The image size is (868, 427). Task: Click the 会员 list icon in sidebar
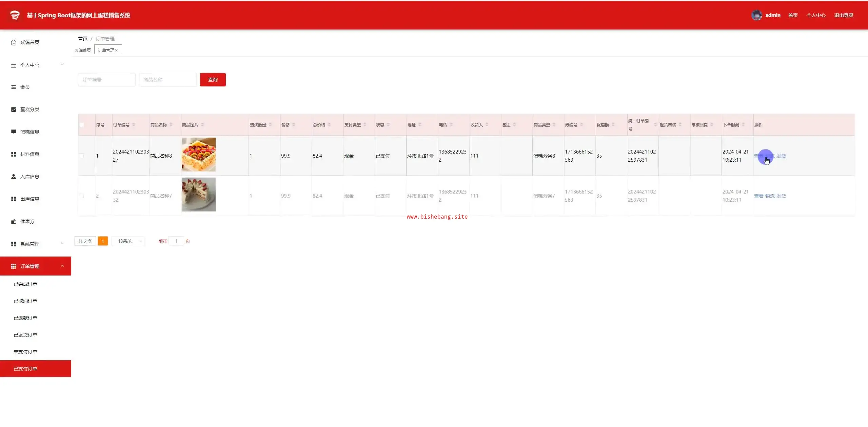pyautogui.click(x=14, y=87)
